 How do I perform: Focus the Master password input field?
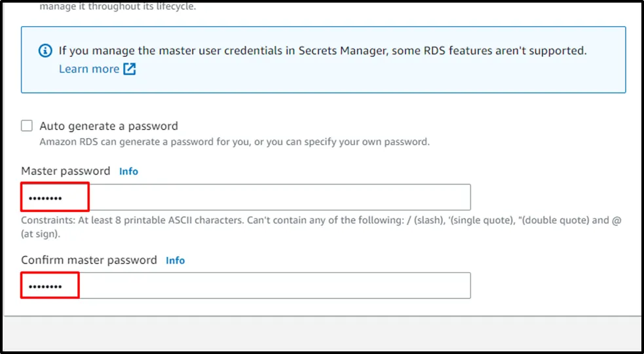(x=275, y=197)
